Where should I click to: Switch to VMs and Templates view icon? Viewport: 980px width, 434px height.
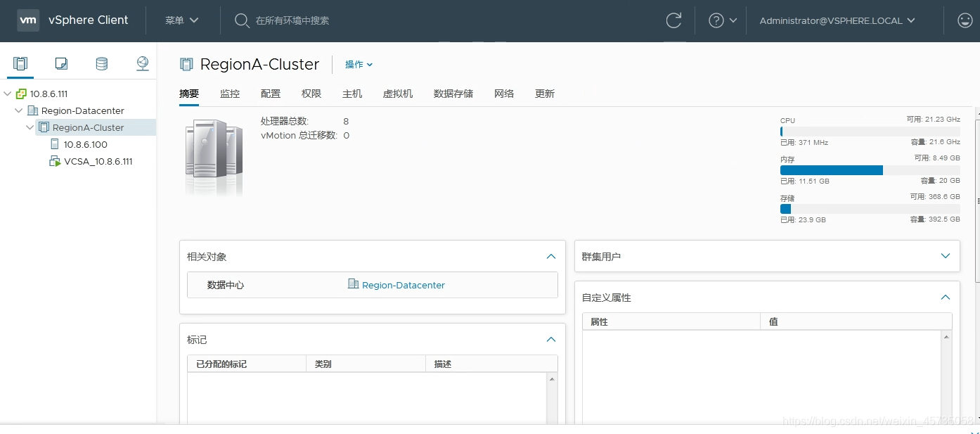coord(61,64)
